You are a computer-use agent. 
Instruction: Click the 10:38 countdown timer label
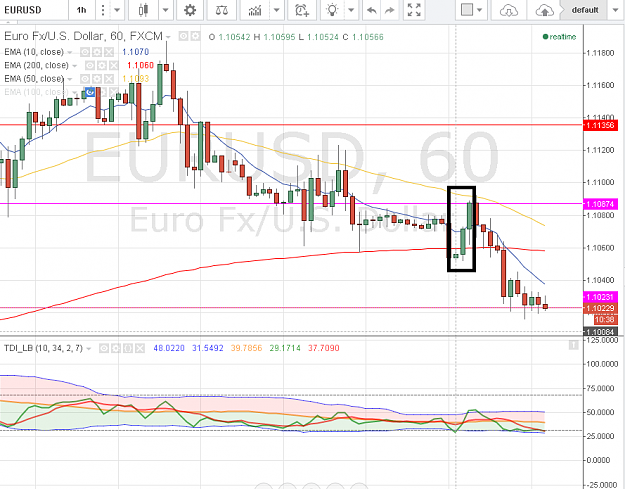[605, 319]
